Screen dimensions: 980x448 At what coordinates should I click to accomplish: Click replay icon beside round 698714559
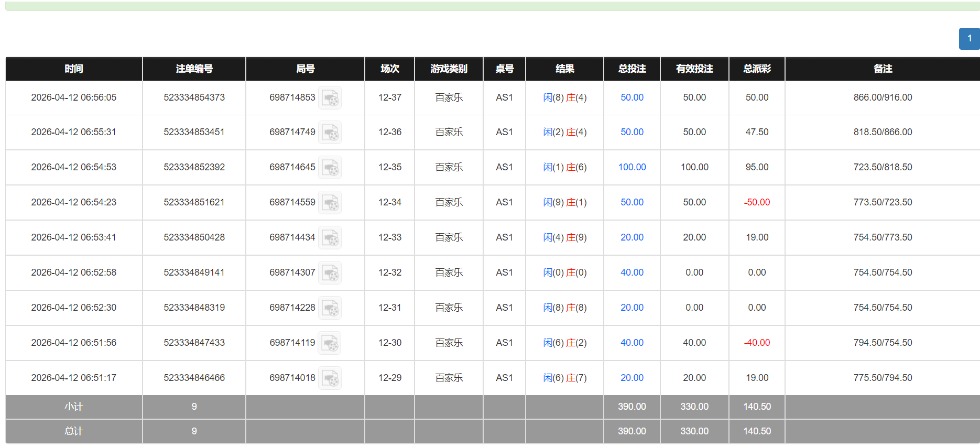tap(330, 203)
